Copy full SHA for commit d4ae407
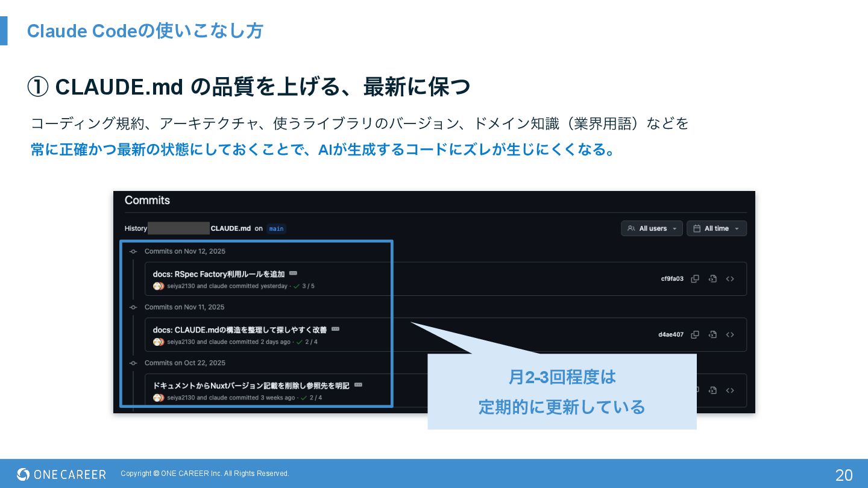This screenshot has width=868, height=488. [695, 334]
